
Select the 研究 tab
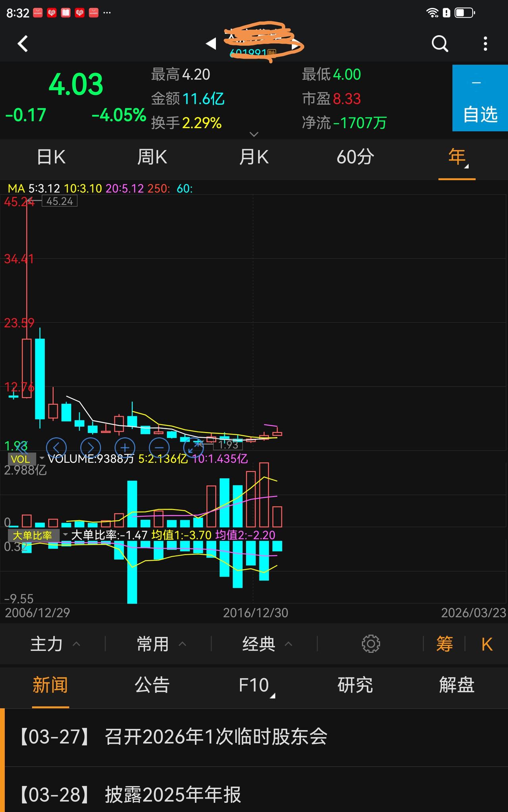pos(355,685)
